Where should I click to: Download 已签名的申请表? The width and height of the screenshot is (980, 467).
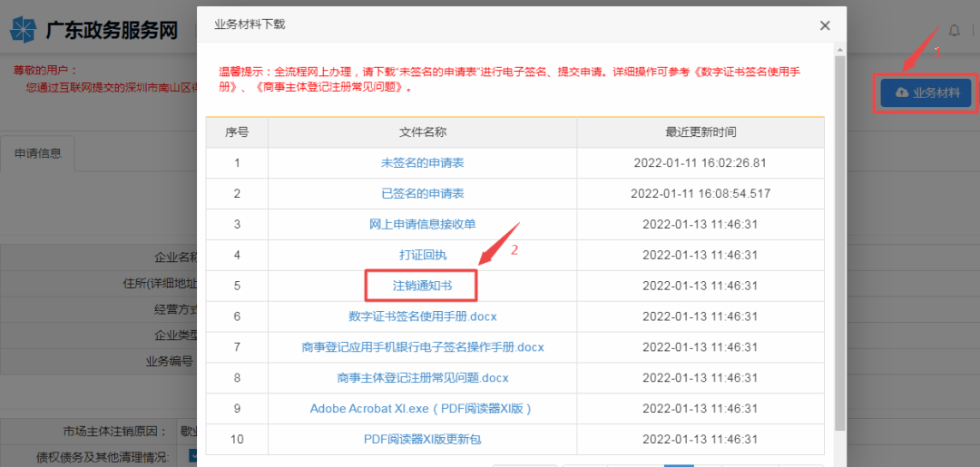click(x=423, y=193)
